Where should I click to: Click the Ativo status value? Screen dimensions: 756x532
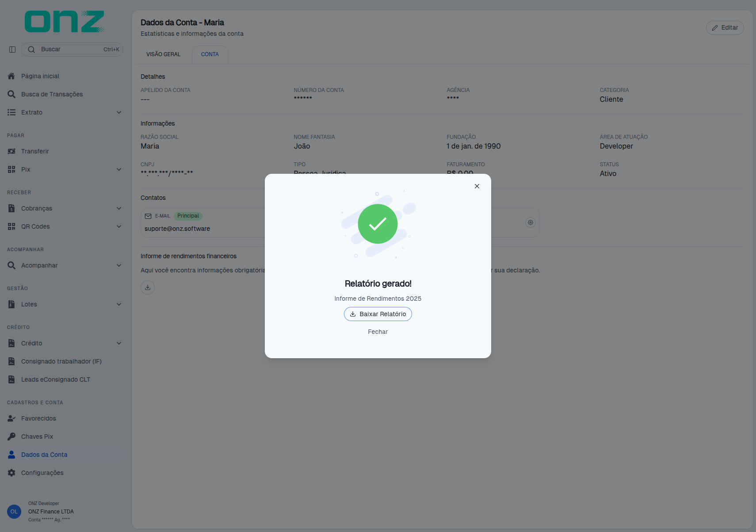[608, 174]
